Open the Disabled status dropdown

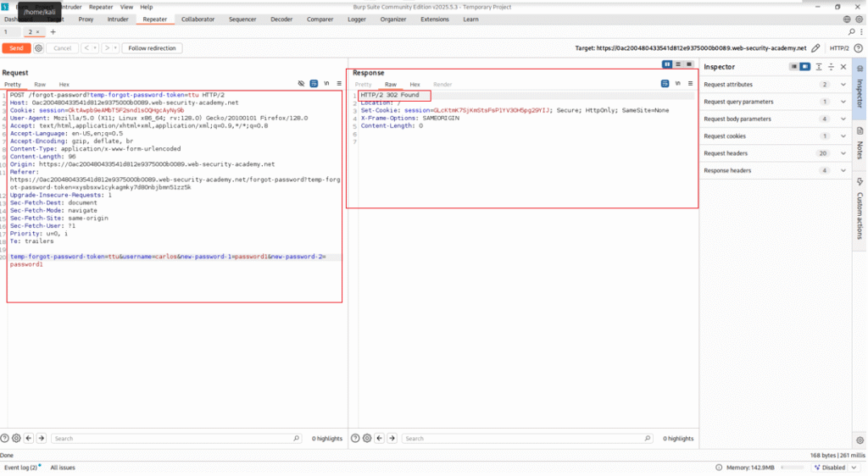click(x=835, y=468)
